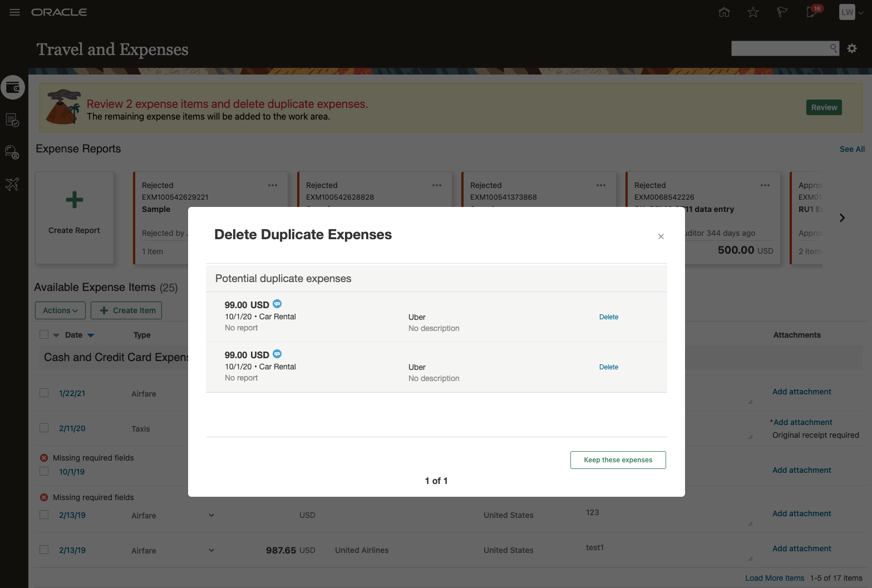Click Keep these expenses button

618,460
